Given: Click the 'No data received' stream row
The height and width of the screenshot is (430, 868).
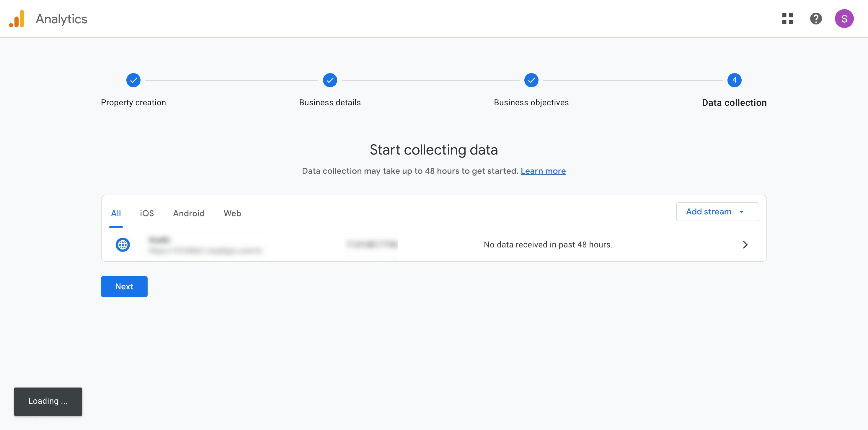Looking at the screenshot, I should (548, 245).
